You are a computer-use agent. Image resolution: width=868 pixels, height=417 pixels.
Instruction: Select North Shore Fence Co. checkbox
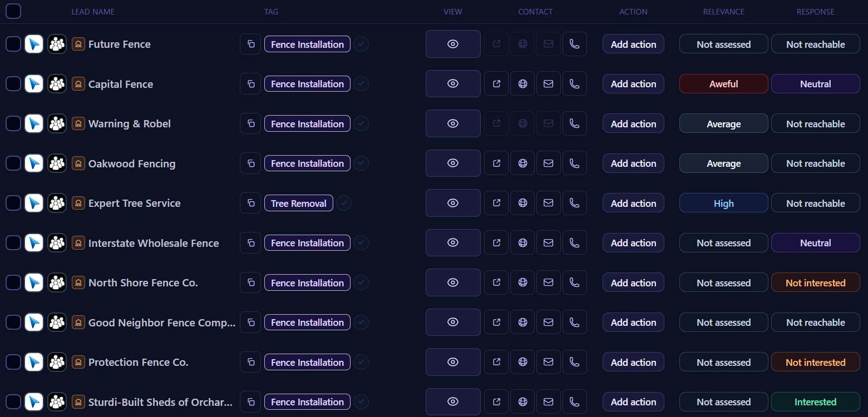pyautogui.click(x=13, y=283)
